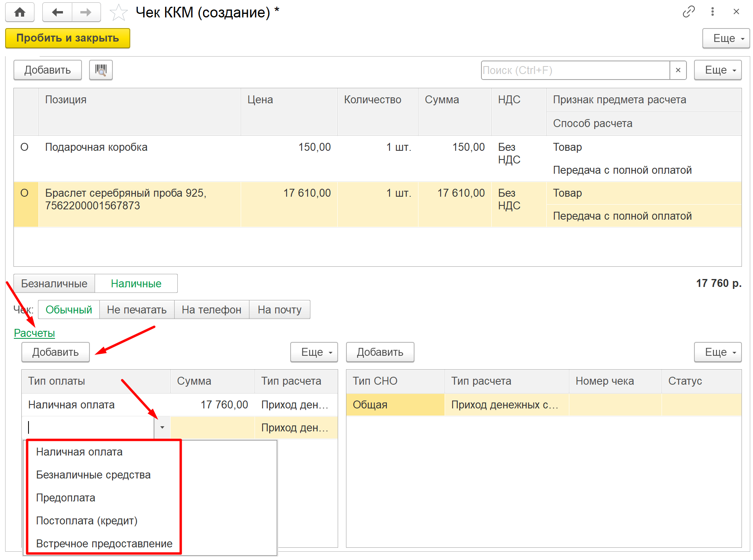Choose Безналичные средства from the list

pyautogui.click(x=93, y=475)
